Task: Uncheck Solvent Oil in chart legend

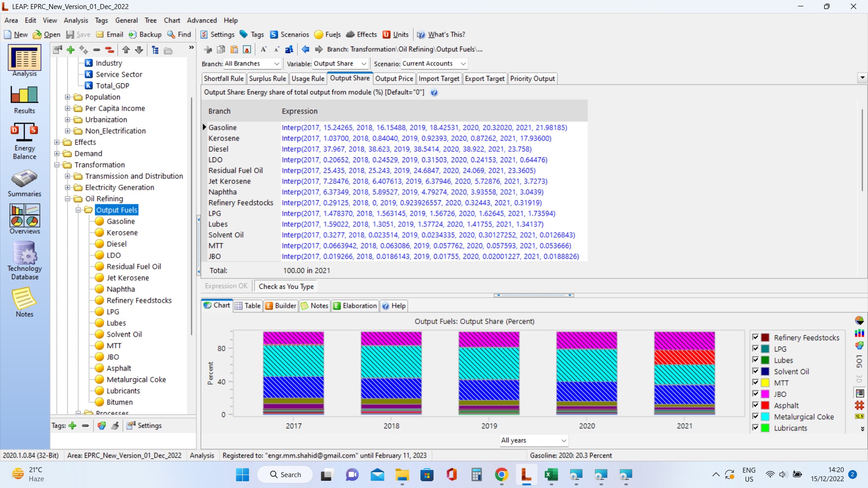Action: 755,371
